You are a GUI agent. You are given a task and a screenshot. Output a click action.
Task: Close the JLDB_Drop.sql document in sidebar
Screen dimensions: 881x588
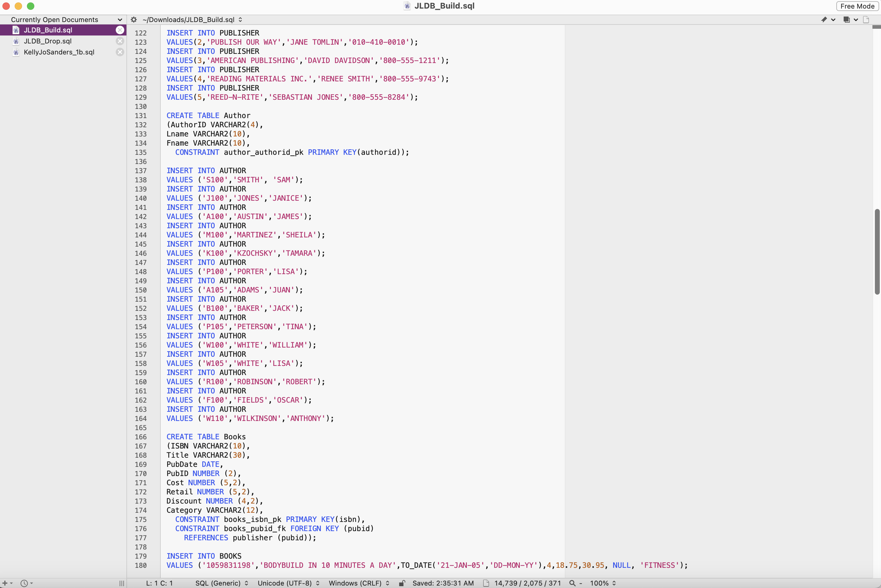120,41
